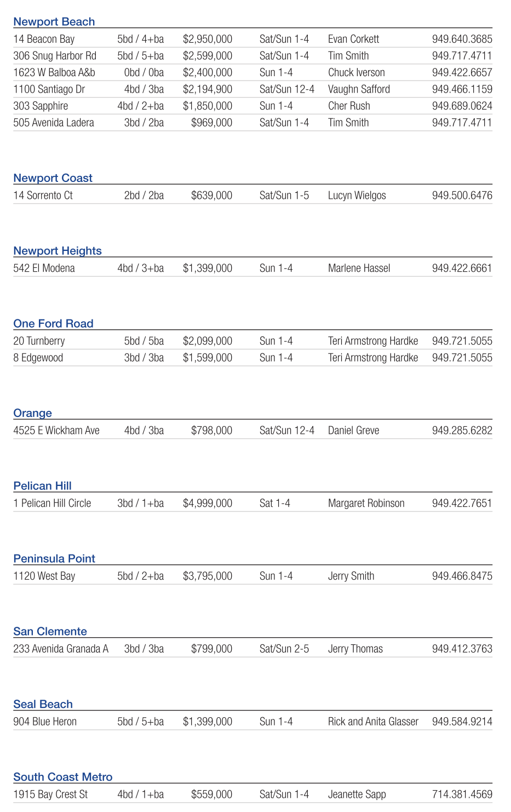Click Margaret Robinson's phone number 949.422.7651
Viewport: 511px width, 812px height.
(462, 504)
